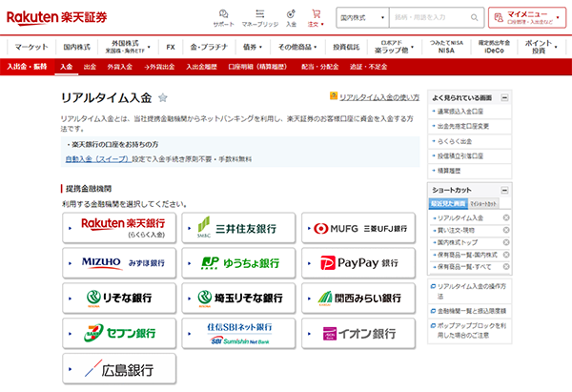Open the 投資信託 menu
The image size is (572, 392).
(x=346, y=47)
